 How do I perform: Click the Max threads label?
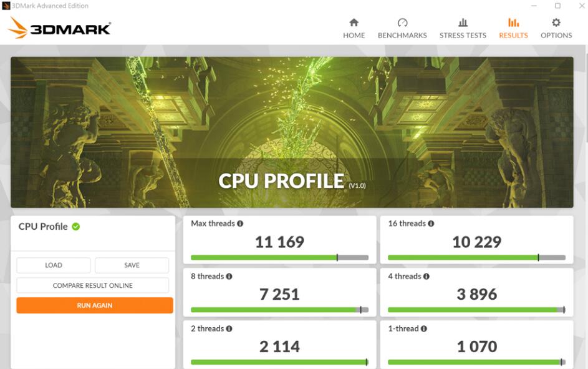[213, 224]
